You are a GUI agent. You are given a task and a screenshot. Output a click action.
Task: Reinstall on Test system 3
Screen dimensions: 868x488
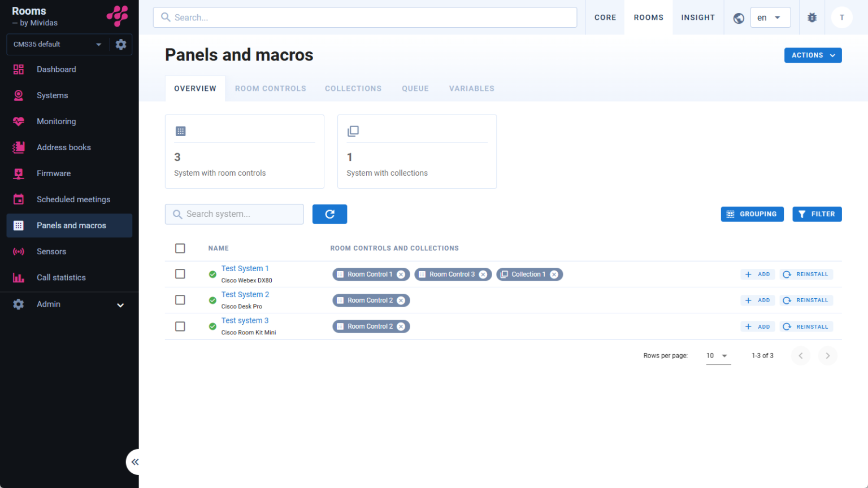click(805, 326)
